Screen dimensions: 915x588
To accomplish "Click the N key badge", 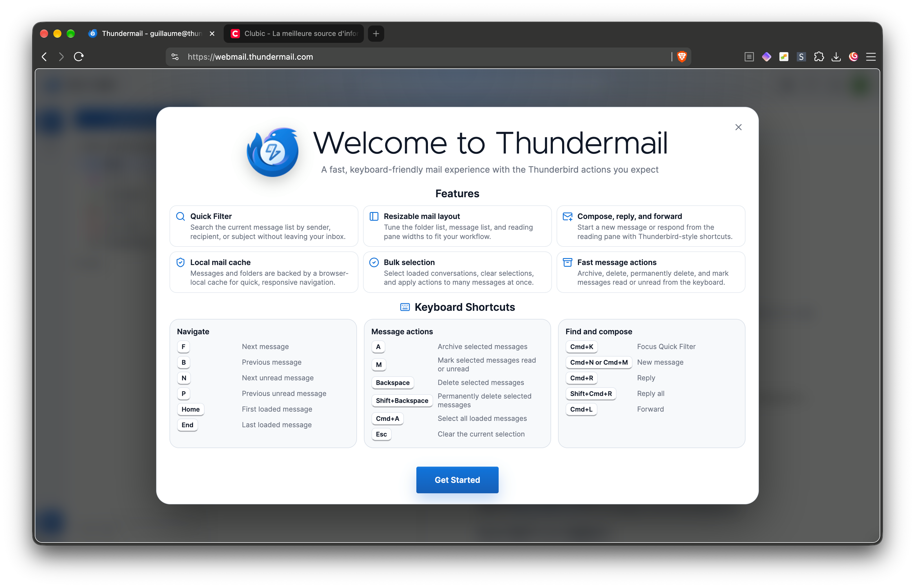I will pos(184,378).
